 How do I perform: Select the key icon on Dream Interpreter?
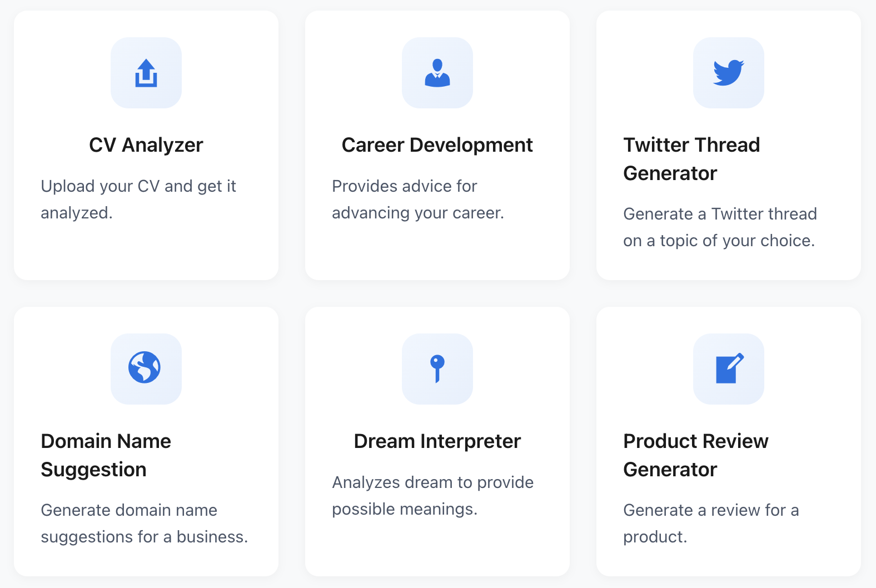(x=437, y=369)
